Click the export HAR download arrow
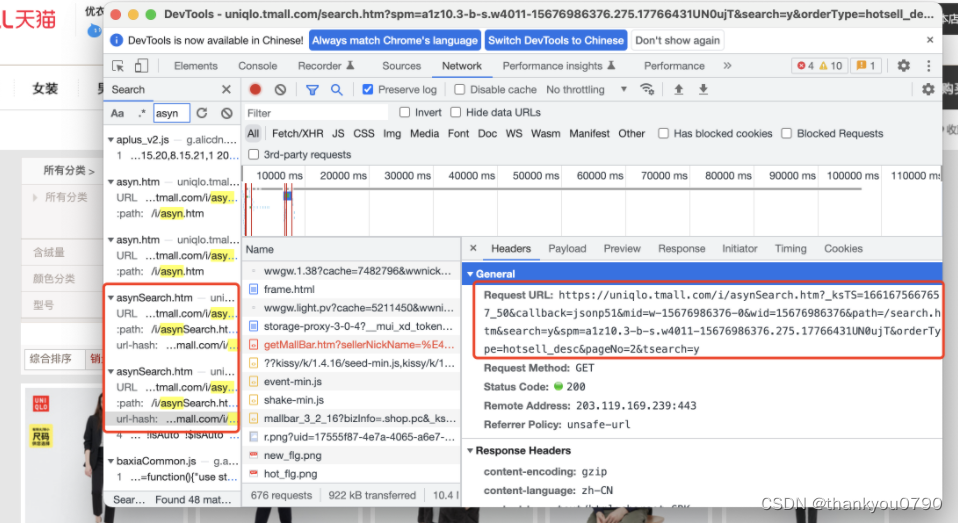The image size is (958, 523). (703, 89)
